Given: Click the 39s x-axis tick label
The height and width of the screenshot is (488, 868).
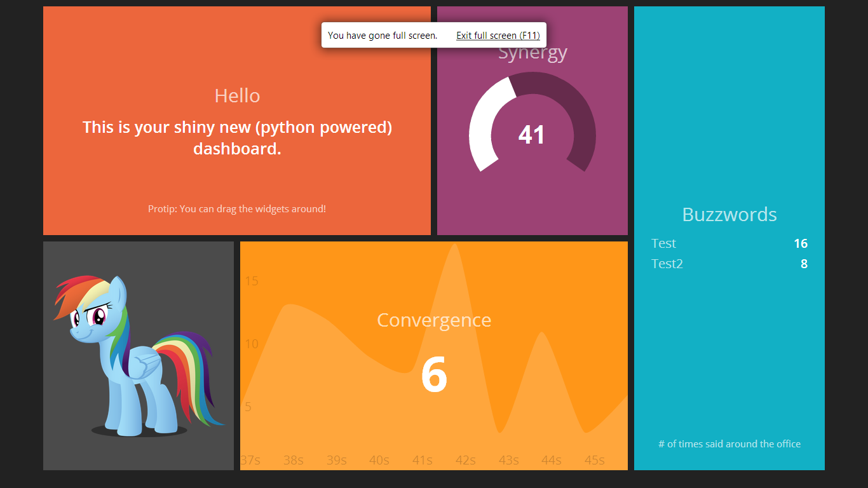Looking at the screenshot, I should tap(337, 460).
